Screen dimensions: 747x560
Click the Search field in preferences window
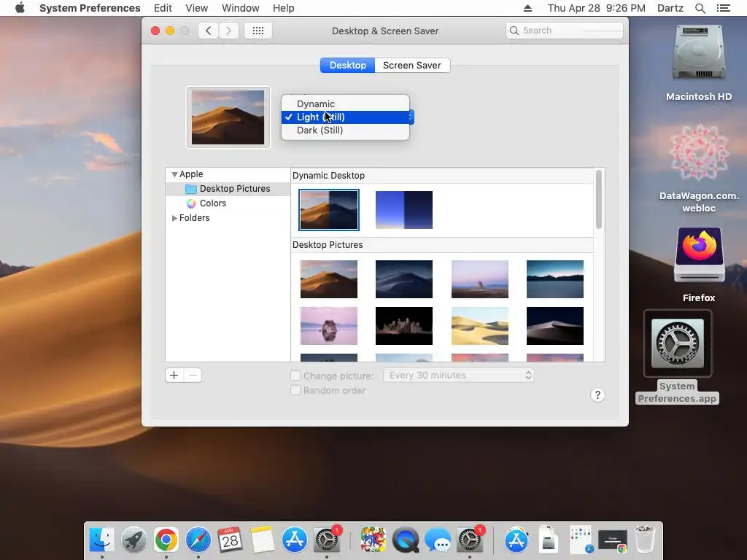tap(564, 31)
